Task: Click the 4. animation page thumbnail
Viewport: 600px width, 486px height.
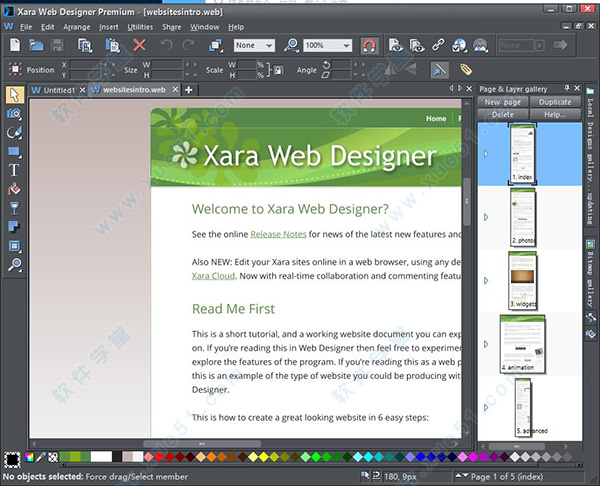Action: (522, 344)
